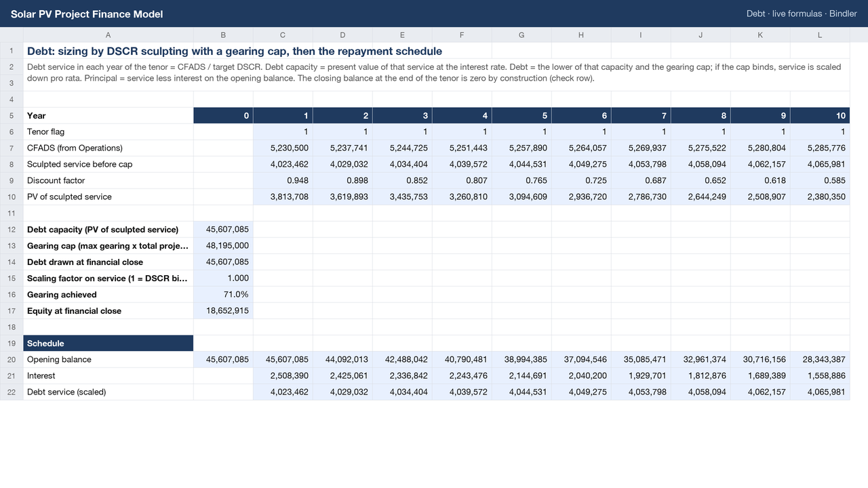Click 'PV of sculpted service' label
The height and width of the screenshot is (488, 868).
click(69, 197)
